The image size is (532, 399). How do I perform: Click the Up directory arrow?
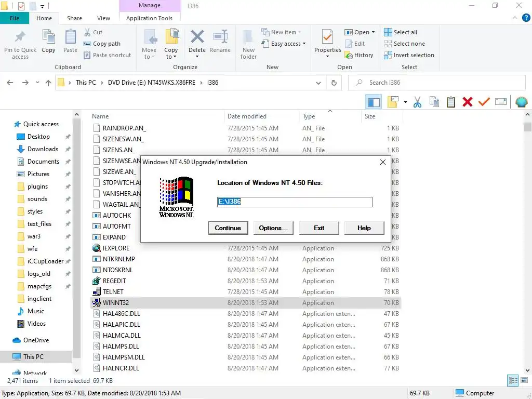point(48,83)
